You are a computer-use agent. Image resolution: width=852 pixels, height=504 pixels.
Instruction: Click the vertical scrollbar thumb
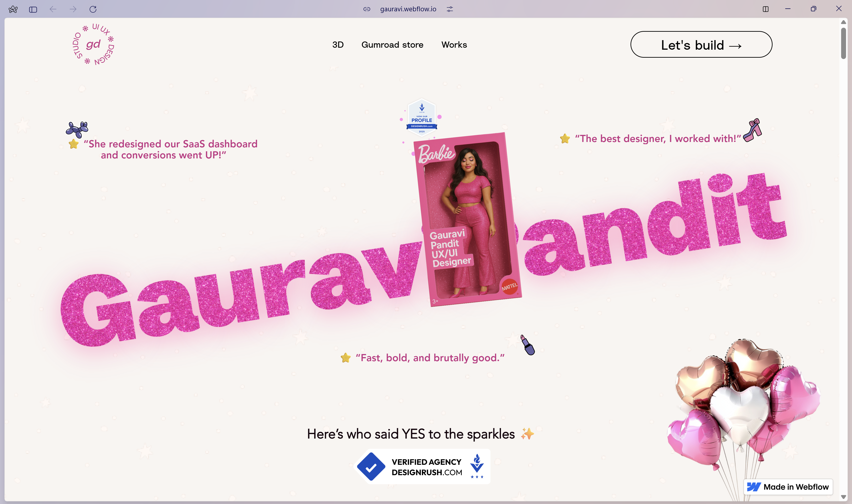[844, 43]
